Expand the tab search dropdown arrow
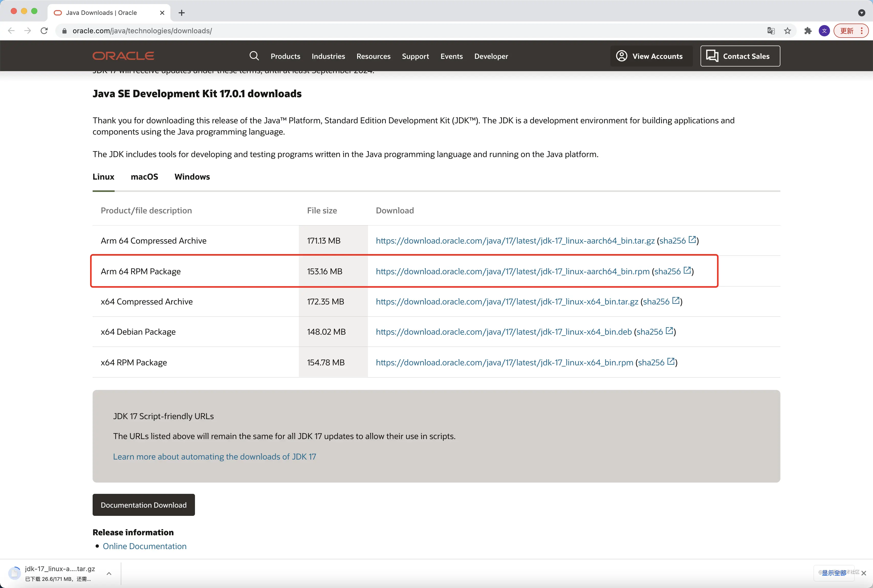This screenshot has width=873, height=588. coord(862,13)
